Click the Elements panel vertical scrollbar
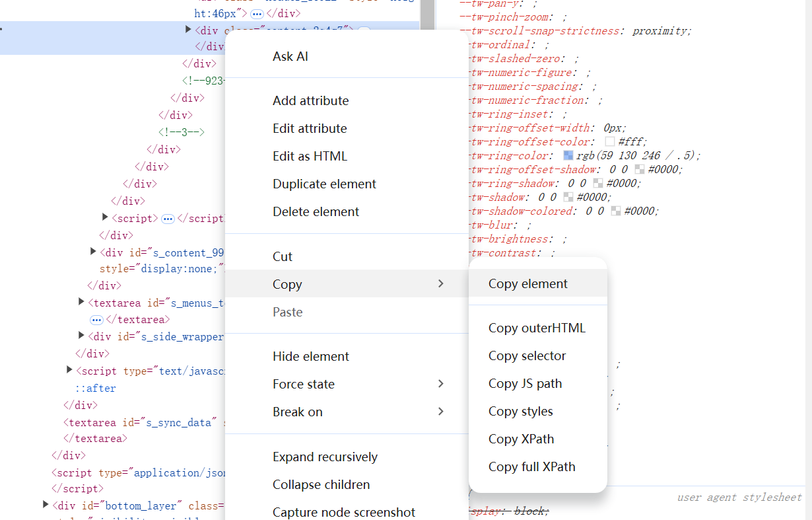 pos(427,13)
